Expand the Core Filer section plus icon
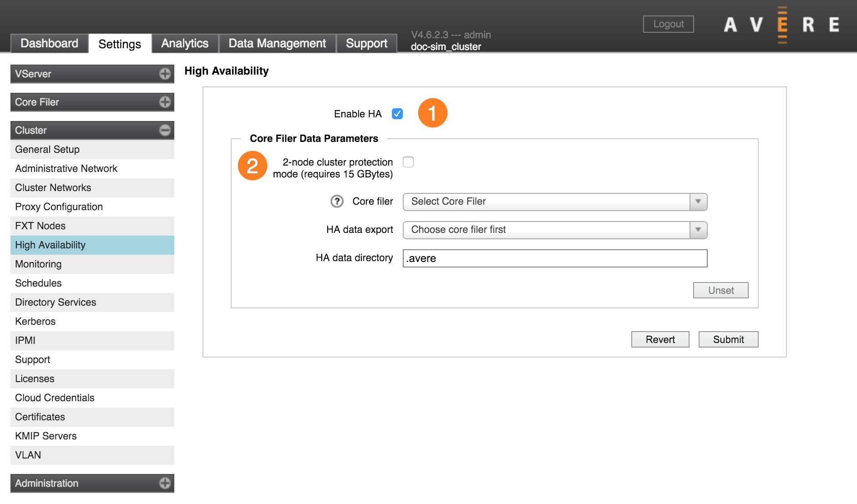Image resolution: width=857 pixels, height=504 pixels. pyautogui.click(x=165, y=102)
